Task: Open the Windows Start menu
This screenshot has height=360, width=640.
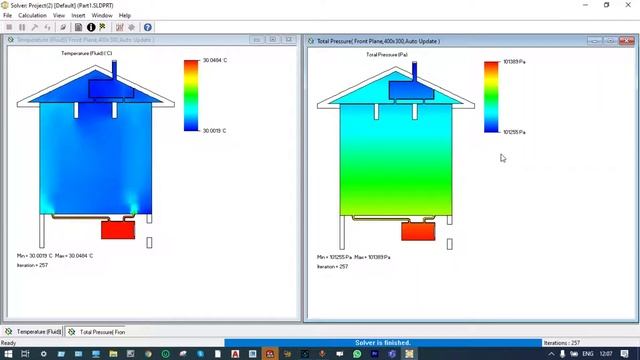Action: pos(8,354)
